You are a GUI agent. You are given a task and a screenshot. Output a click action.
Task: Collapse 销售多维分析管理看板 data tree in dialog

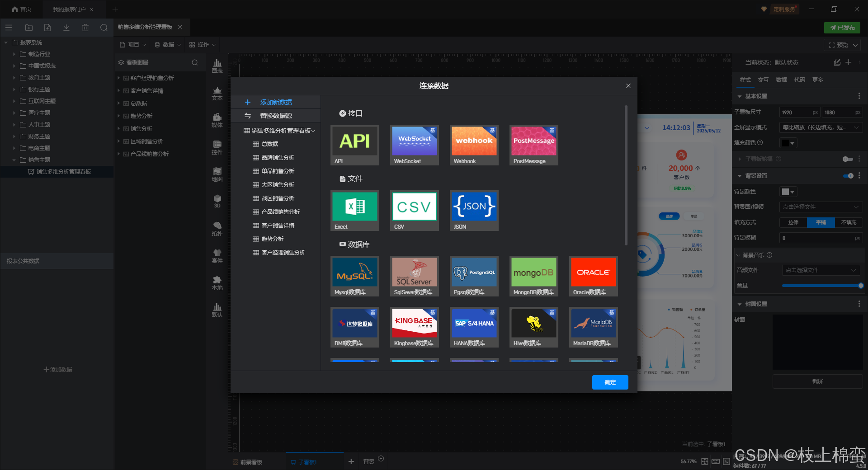[x=313, y=131]
